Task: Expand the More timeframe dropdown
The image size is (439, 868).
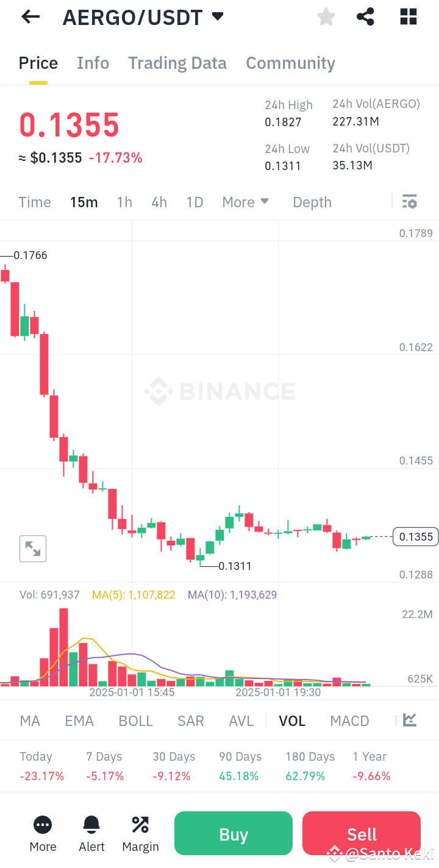Action: tap(245, 201)
